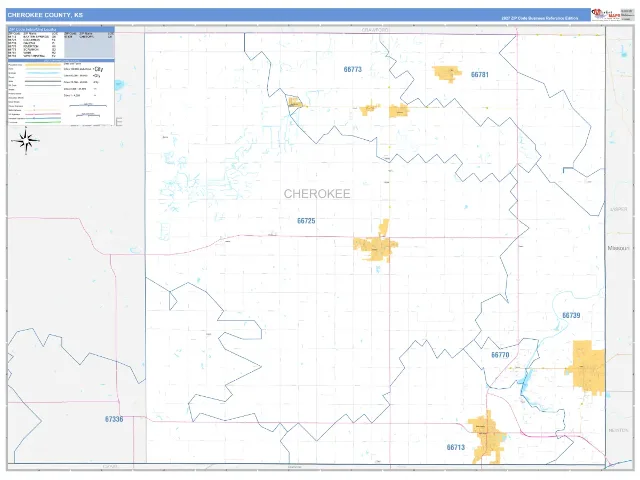Click the dark gray line sample in legend
Screen dimensions: 640x480
[43, 81]
